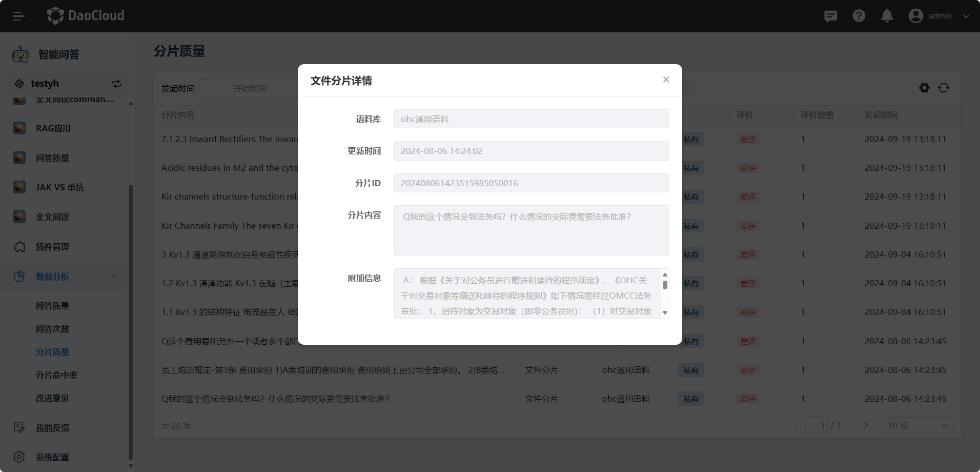Click the 智能问答 robot icon

[x=20, y=54]
